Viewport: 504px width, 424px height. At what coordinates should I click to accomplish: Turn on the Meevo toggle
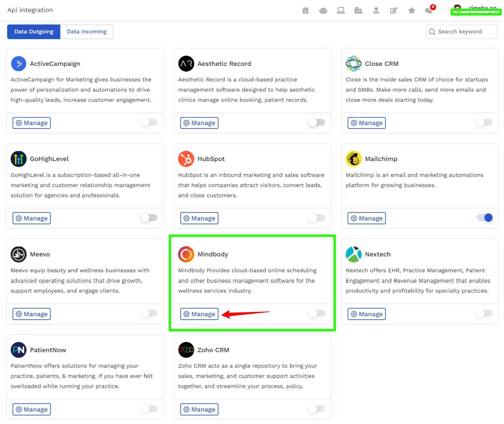[x=150, y=313]
